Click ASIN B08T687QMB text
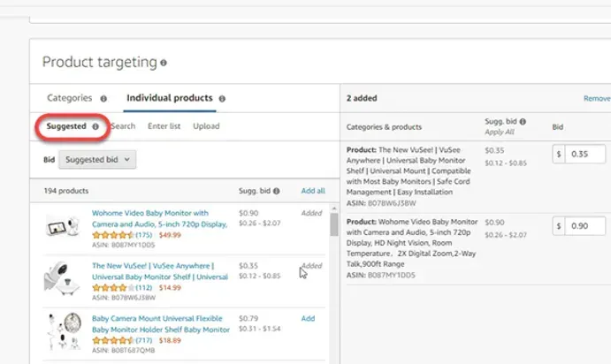This screenshot has height=364, width=611. click(123, 351)
